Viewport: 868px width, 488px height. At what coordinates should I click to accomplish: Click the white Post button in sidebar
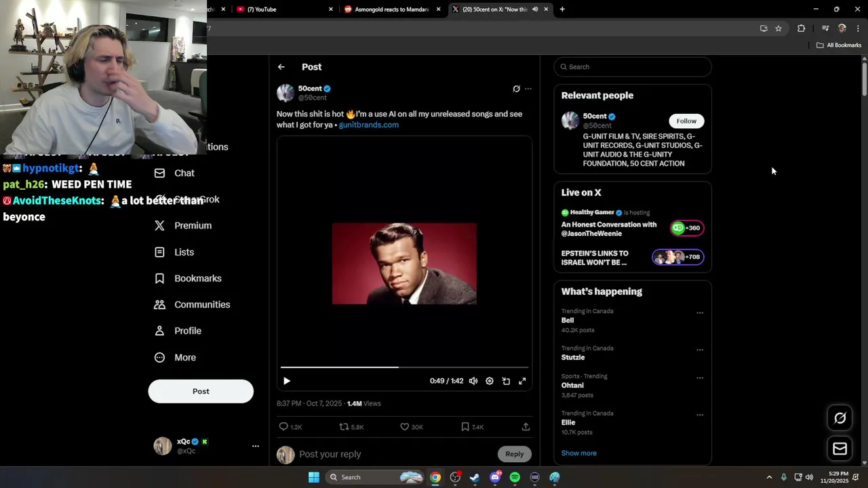point(201,391)
